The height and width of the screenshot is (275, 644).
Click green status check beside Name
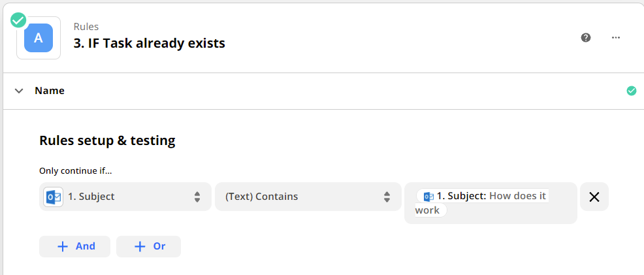click(632, 91)
